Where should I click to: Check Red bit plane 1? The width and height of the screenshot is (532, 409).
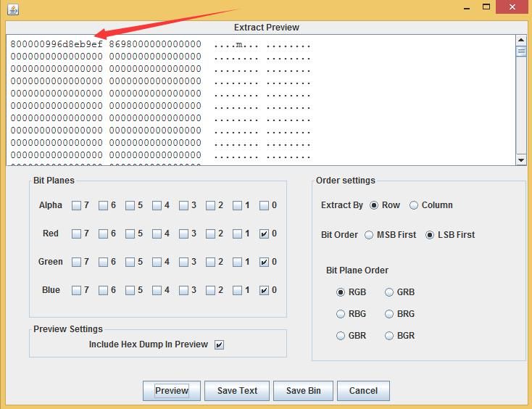click(x=237, y=234)
